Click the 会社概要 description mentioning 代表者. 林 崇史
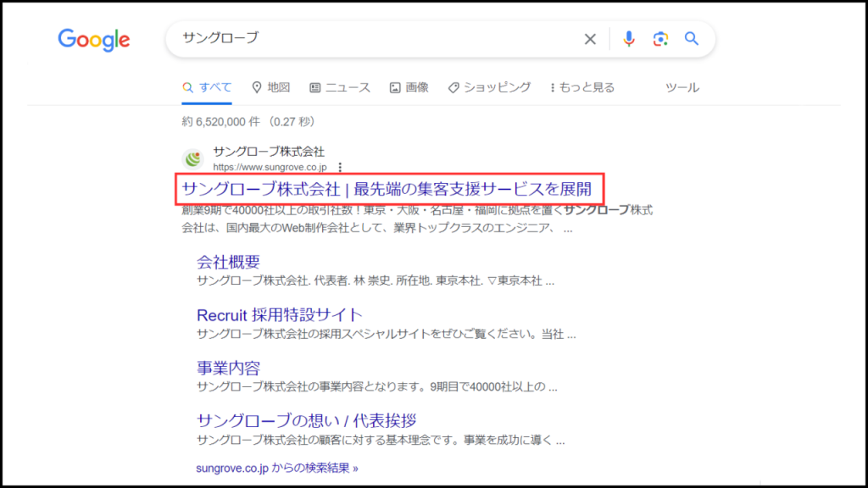868x488 pixels. [376, 281]
